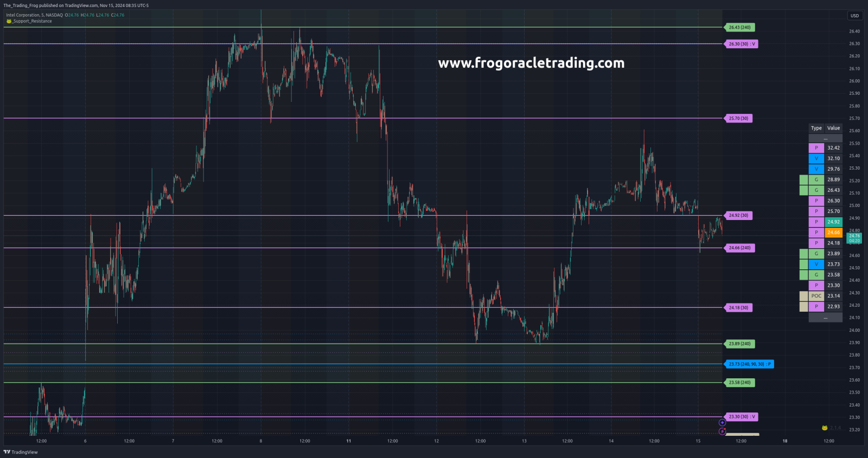Screen dimensions: 868x458
Task: Click the 24.66 (240) level label
Action: 739,248
